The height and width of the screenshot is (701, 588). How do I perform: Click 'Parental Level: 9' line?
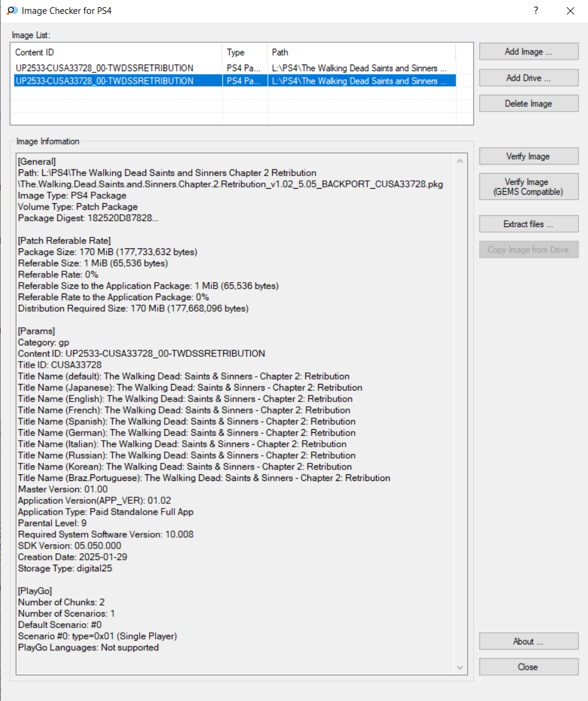point(52,523)
